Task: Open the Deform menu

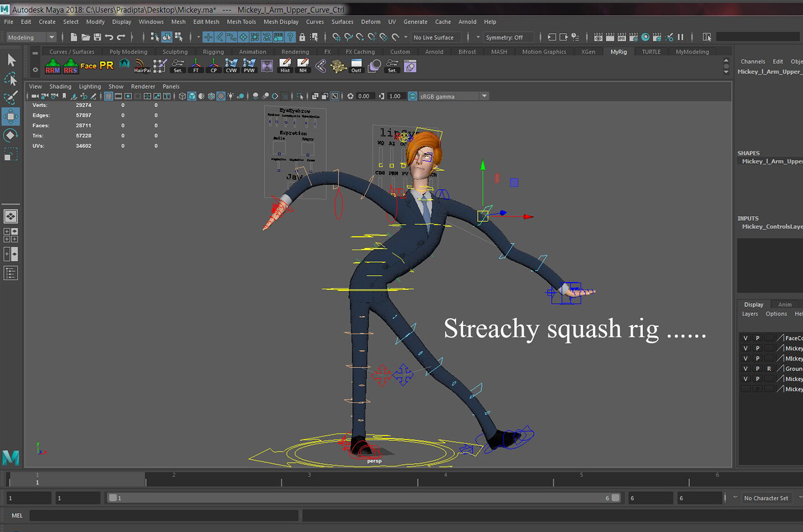Action: (x=371, y=22)
